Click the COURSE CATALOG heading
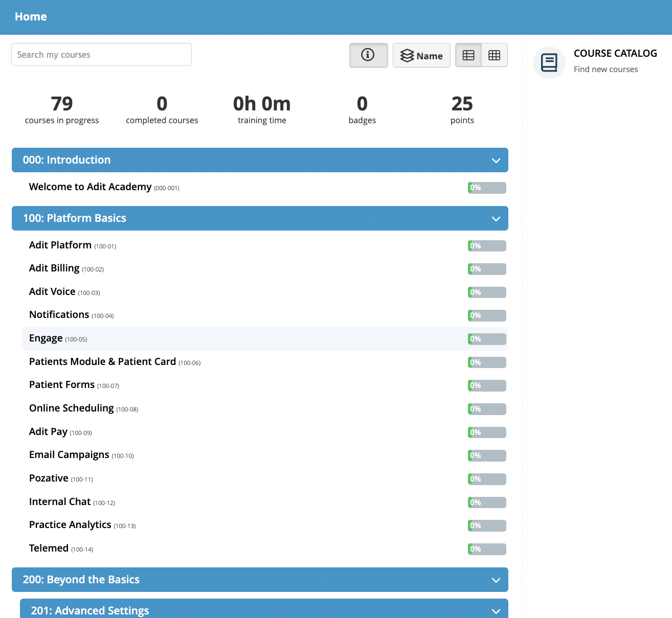Screen dimensions: 672x618 tap(615, 53)
